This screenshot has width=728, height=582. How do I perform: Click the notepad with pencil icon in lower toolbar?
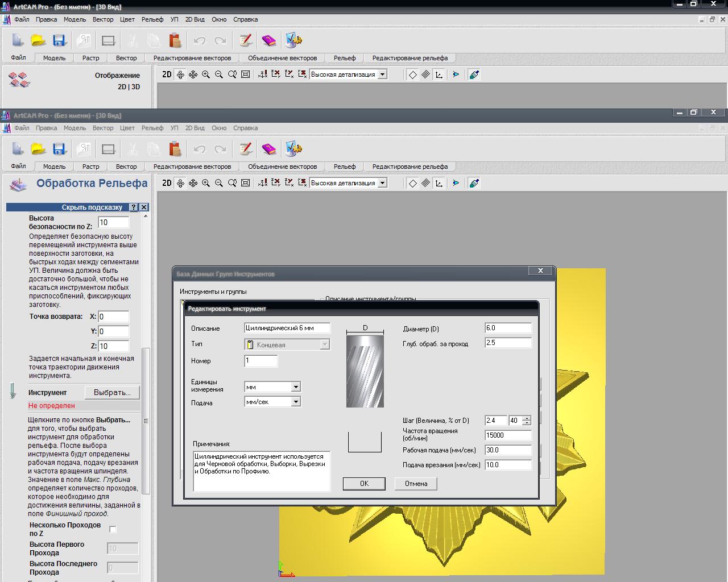coord(246,149)
